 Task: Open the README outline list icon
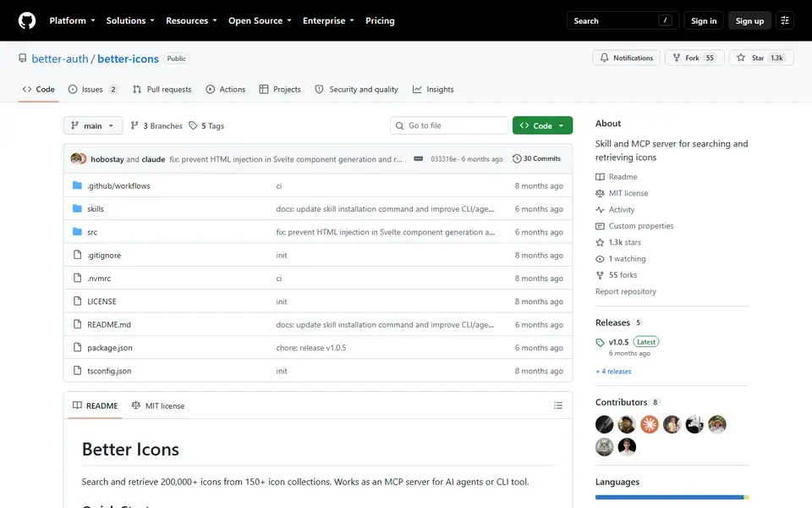(557, 406)
